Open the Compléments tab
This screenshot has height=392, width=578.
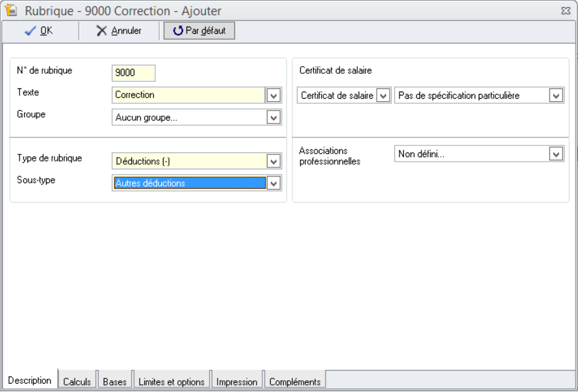tap(295, 382)
